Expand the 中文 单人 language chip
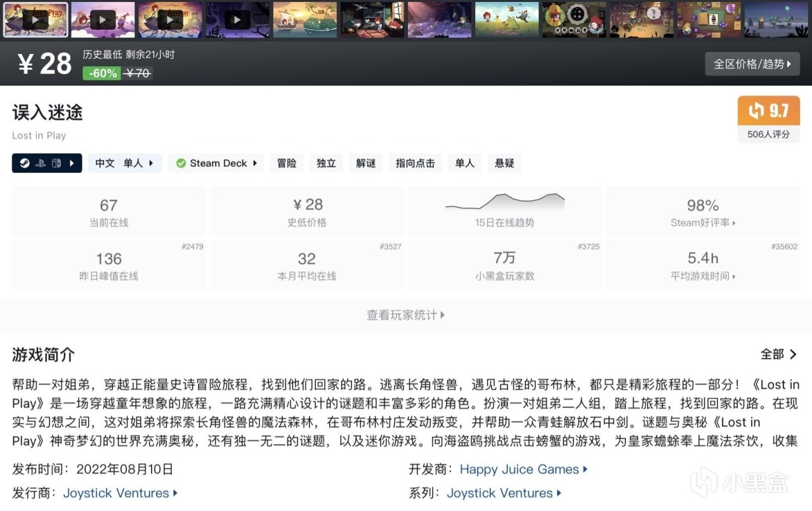 124,163
